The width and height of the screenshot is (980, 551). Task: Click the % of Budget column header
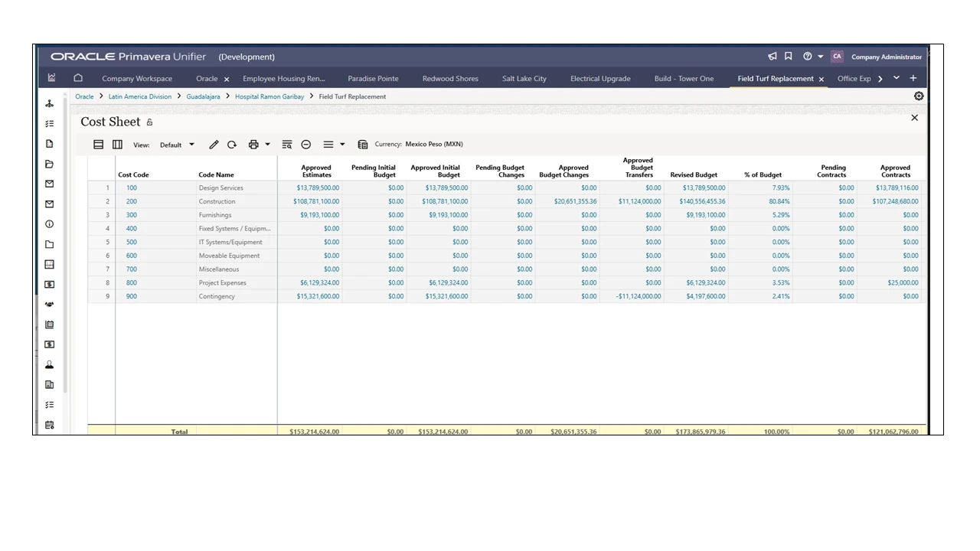coord(763,175)
